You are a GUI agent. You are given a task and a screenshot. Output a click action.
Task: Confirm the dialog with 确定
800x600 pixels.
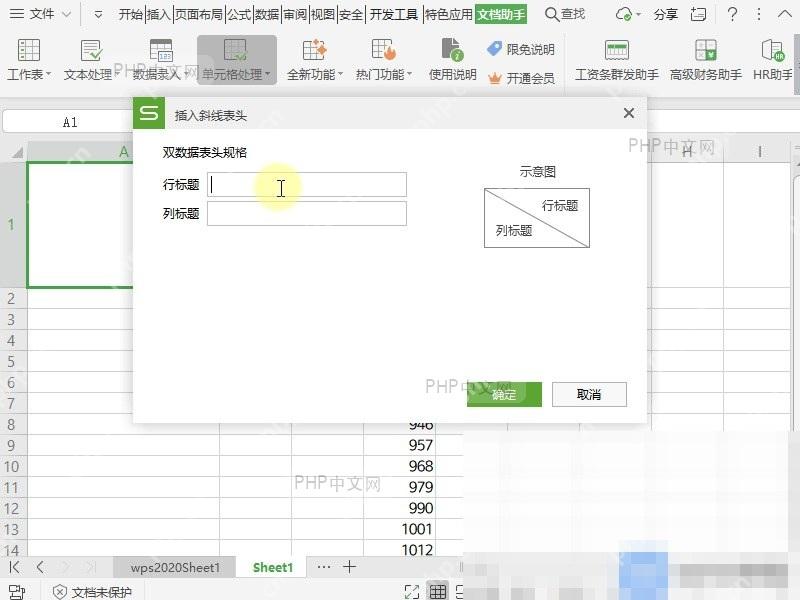click(x=504, y=394)
